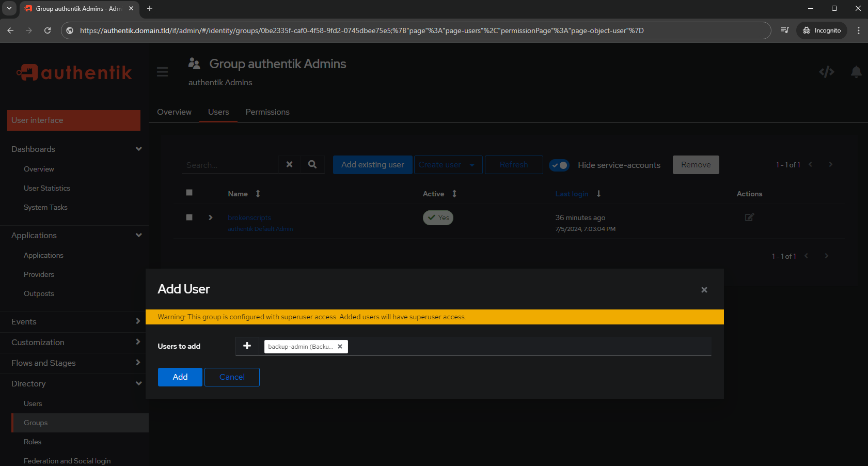Click the Remove button
The width and height of the screenshot is (868, 466).
click(x=696, y=165)
